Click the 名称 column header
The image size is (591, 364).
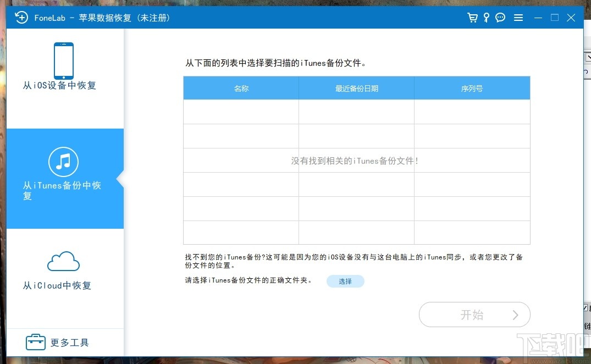pos(241,88)
